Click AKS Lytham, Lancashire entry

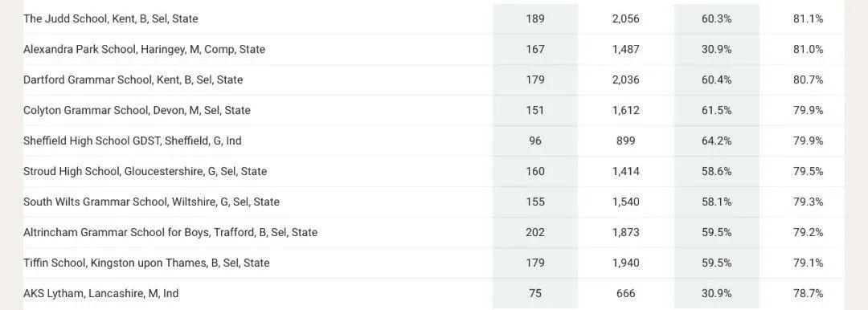pos(100,293)
